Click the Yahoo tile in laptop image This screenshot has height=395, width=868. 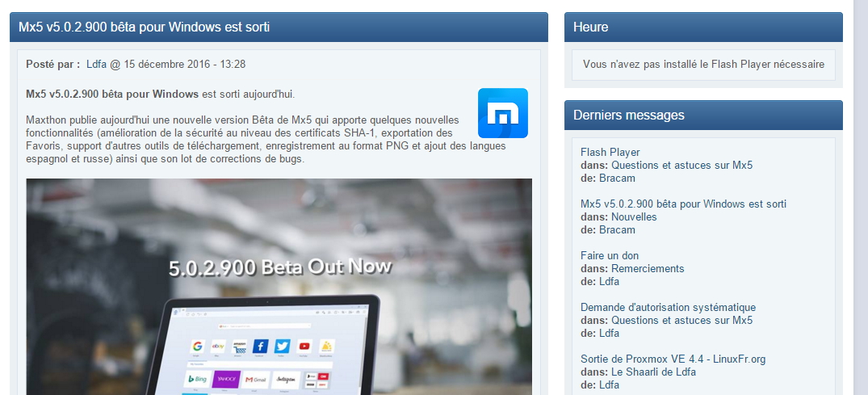[226, 380]
